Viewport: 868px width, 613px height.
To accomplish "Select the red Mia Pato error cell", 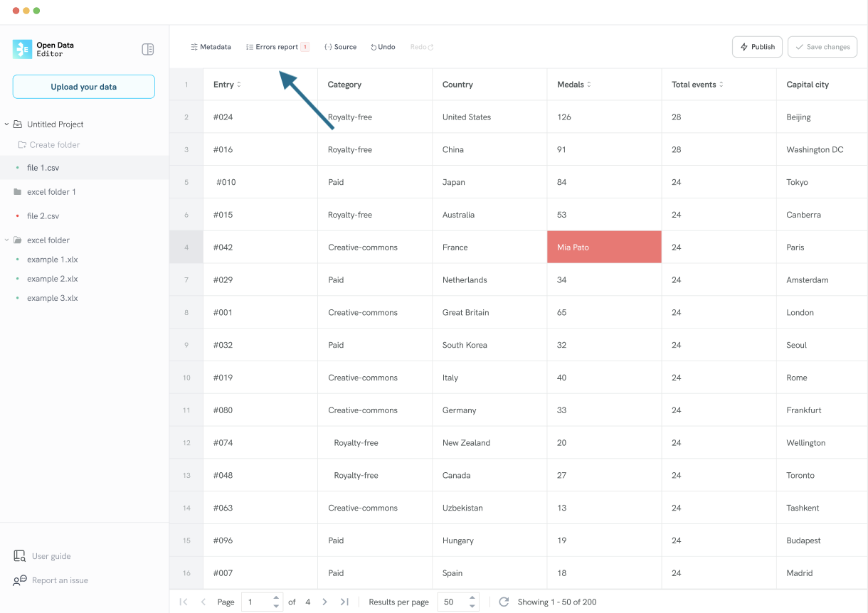I will point(604,247).
